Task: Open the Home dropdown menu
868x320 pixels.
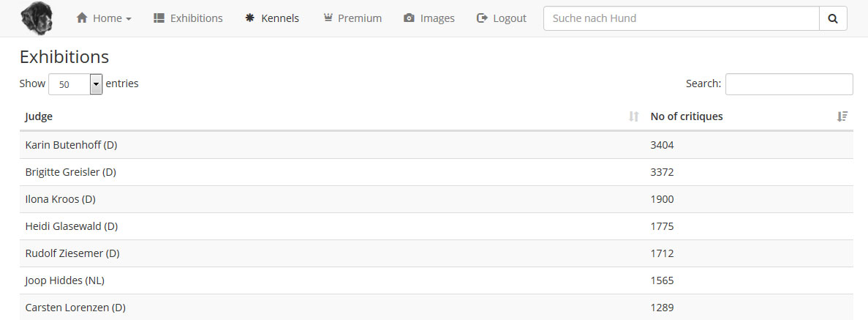Action: coord(104,18)
